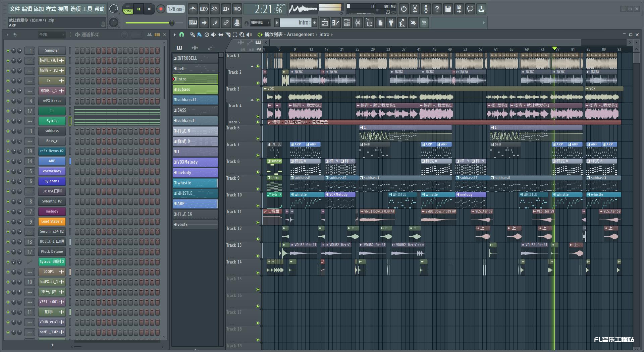Viewport: 644px width, 352px height.
Task: Open the 文件 menu
Action: click(14, 9)
